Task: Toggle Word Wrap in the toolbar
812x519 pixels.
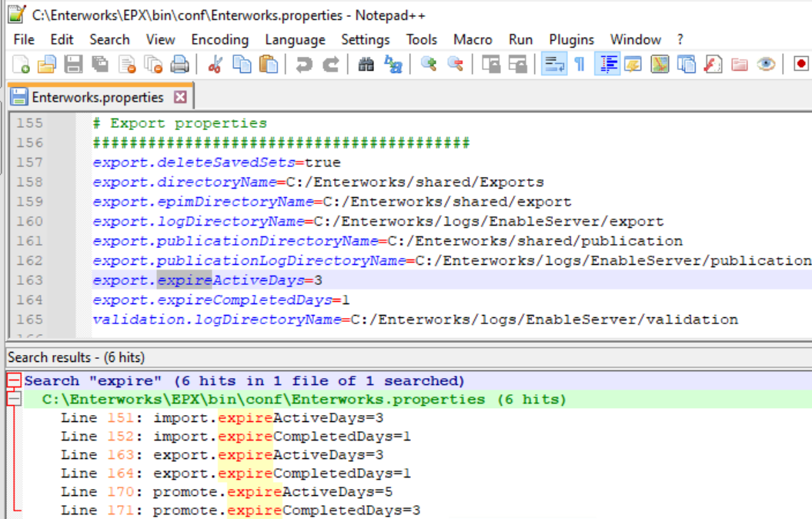Action: 552,65
